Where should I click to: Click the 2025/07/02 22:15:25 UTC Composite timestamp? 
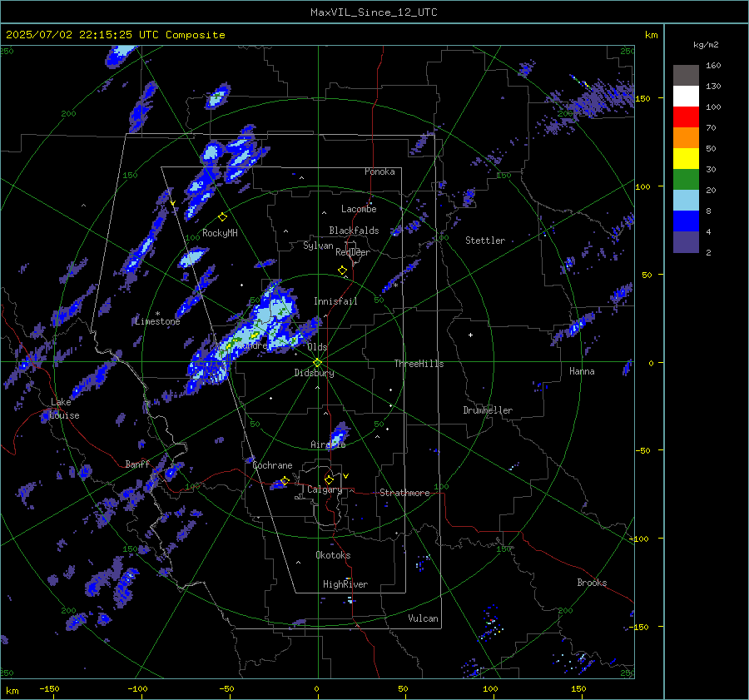point(115,35)
